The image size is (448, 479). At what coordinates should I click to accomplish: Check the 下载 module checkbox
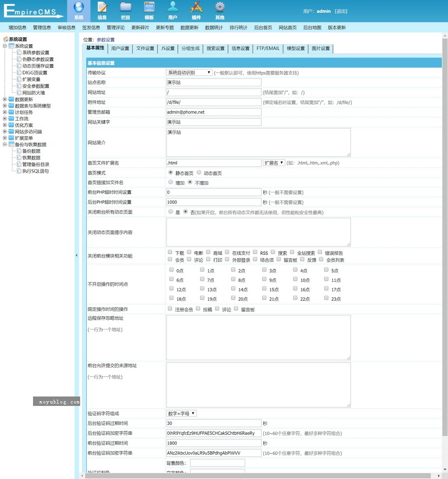170,252
